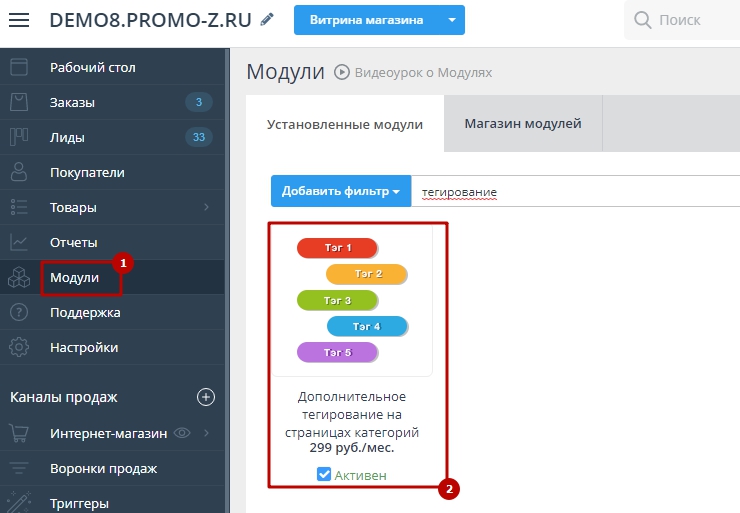The height and width of the screenshot is (513, 740).
Task: Click the Поддержка question mark icon
Action: [19, 312]
